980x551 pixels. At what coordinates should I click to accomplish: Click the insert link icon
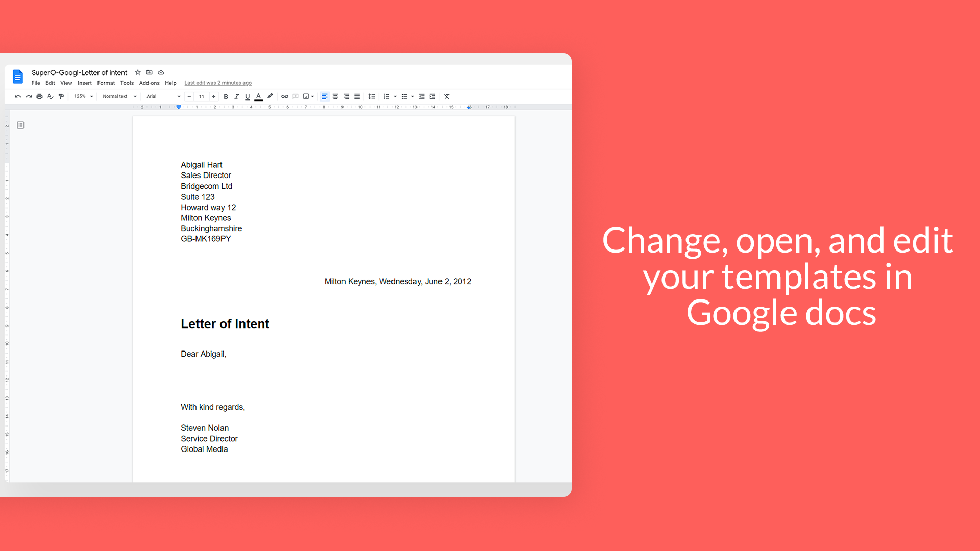[283, 97]
